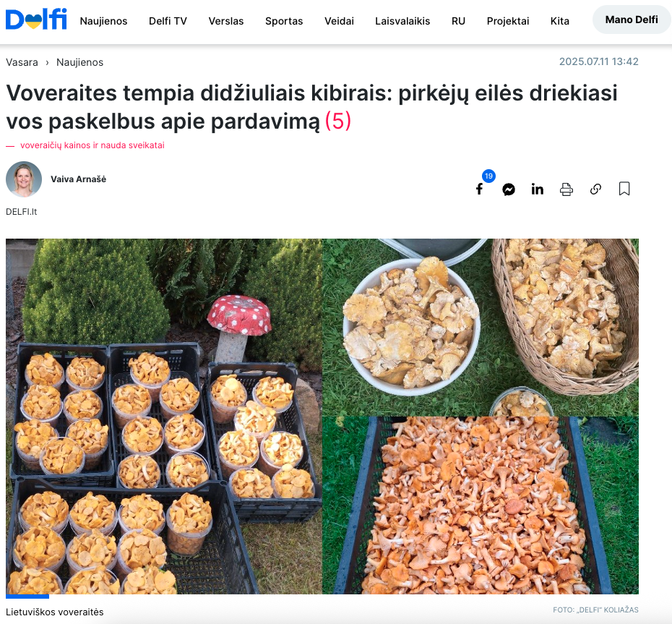
Task: Open Delfi TV section
Action: click(x=168, y=21)
